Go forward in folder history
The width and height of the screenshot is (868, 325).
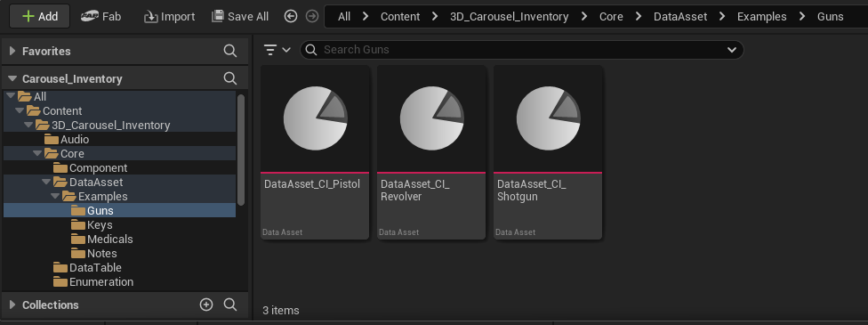pyautogui.click(x=312, y=17)
